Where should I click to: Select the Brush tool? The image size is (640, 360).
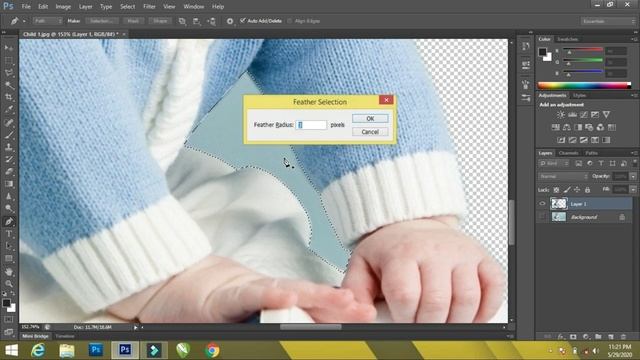tap(9, 134)
